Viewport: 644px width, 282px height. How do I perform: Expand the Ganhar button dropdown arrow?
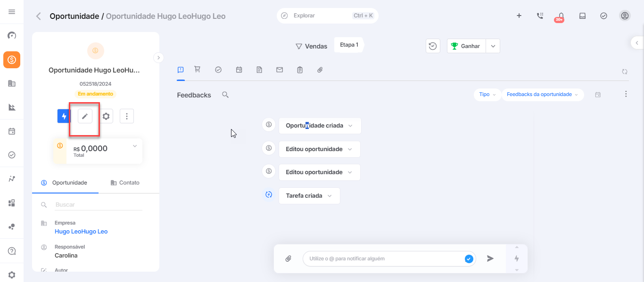coord(493,46)
